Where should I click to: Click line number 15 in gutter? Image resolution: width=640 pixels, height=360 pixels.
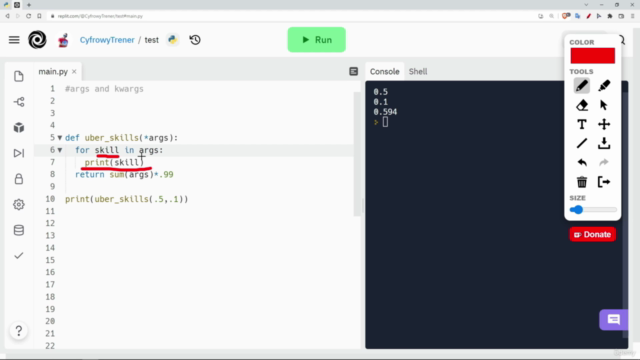[x=50, y=260]
